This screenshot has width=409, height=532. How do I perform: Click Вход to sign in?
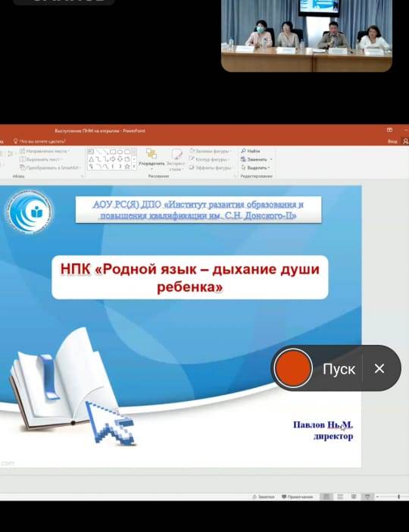pos(392,141)
